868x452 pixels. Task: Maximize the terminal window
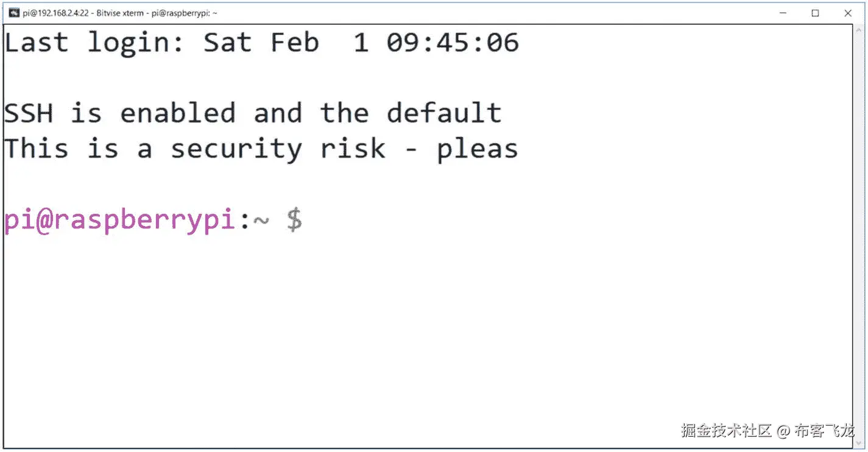[x=816, y=13]
